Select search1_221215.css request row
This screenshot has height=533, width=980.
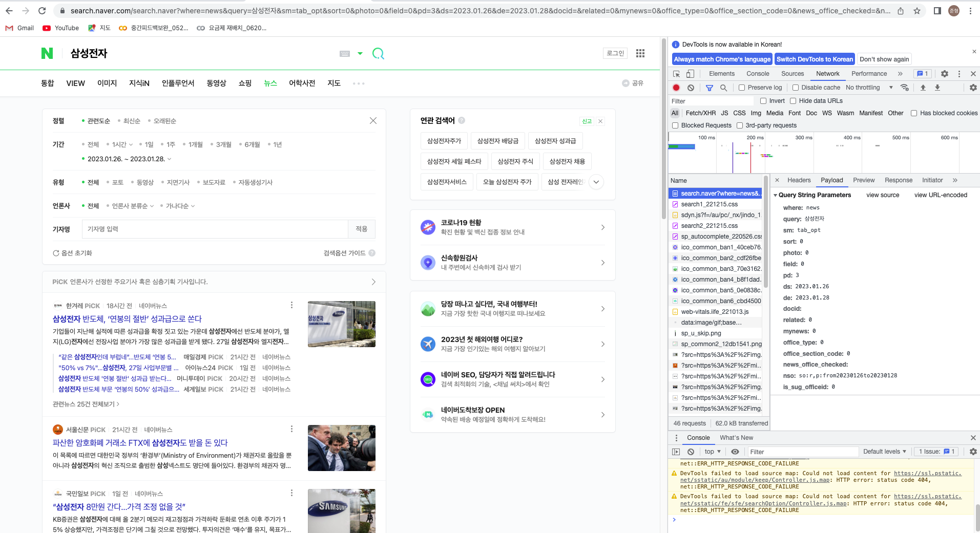point(715,204)
